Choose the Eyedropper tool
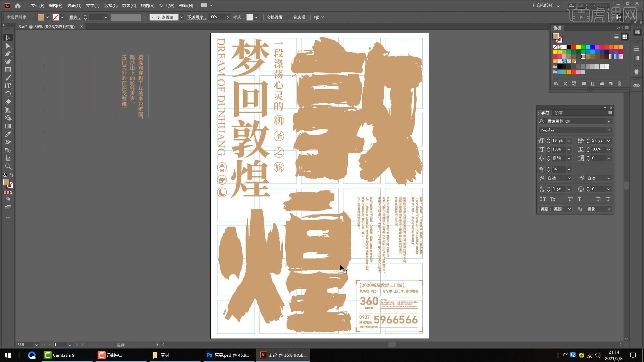 point(8,134)
